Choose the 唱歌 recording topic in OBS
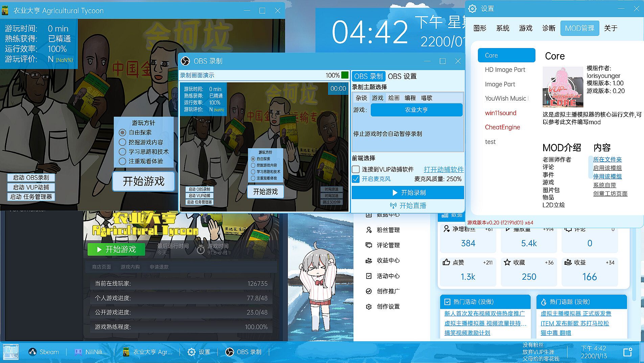This screenshot has height=363, width=644. 427,98
